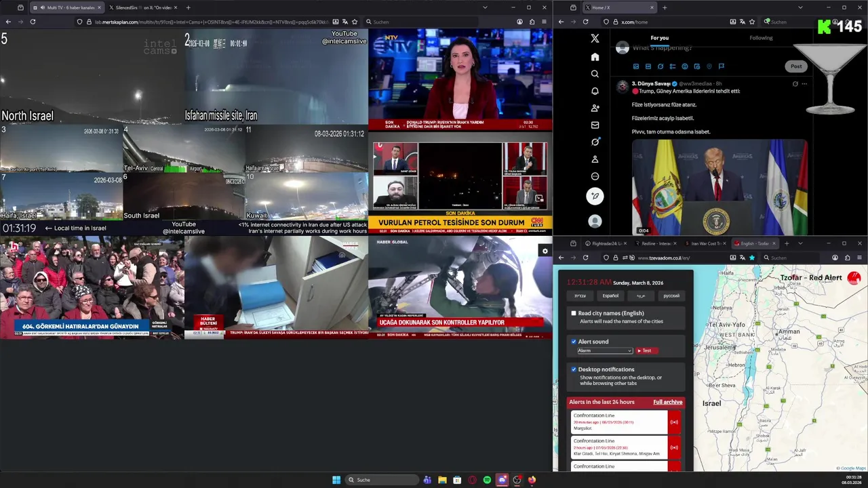
Task: Open tab list dropdown in Multi TV browser
Action: click(485, 7)
